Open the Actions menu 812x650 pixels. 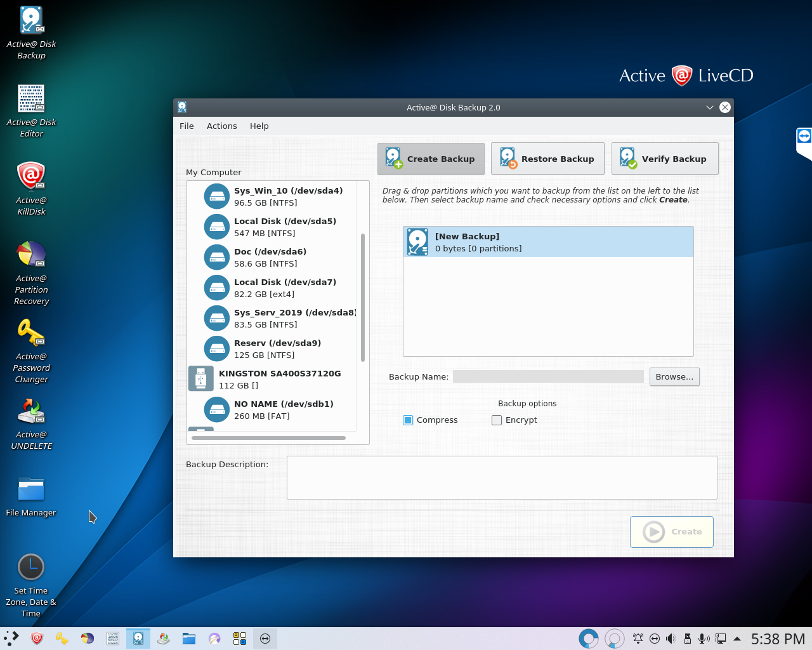pyautogui.click(x=221, y=126)
